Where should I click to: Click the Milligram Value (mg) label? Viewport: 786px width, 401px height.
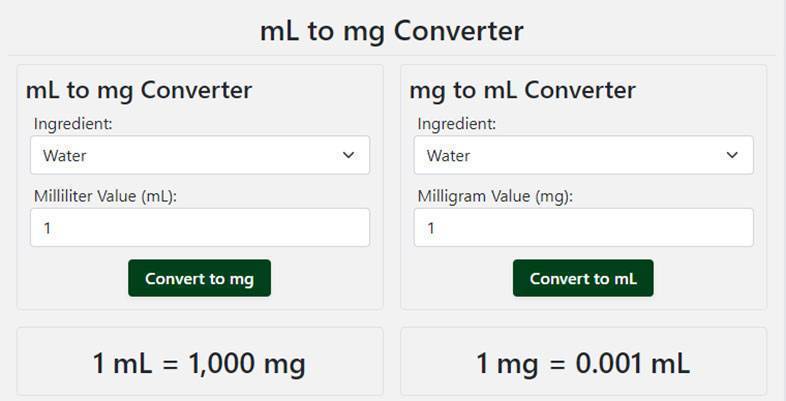tap(495, 196)
